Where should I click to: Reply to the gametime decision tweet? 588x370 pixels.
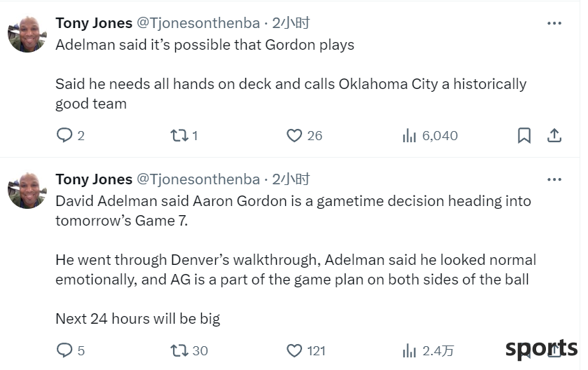coord(71,350)
